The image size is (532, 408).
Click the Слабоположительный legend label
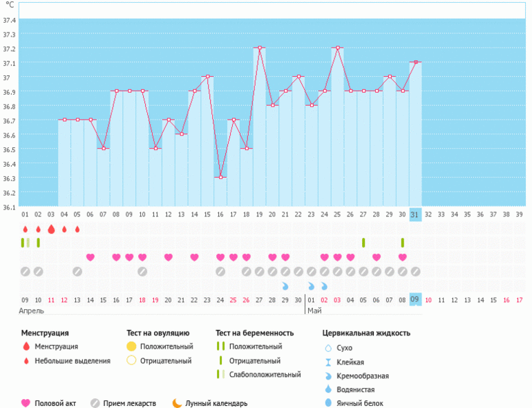265,375
